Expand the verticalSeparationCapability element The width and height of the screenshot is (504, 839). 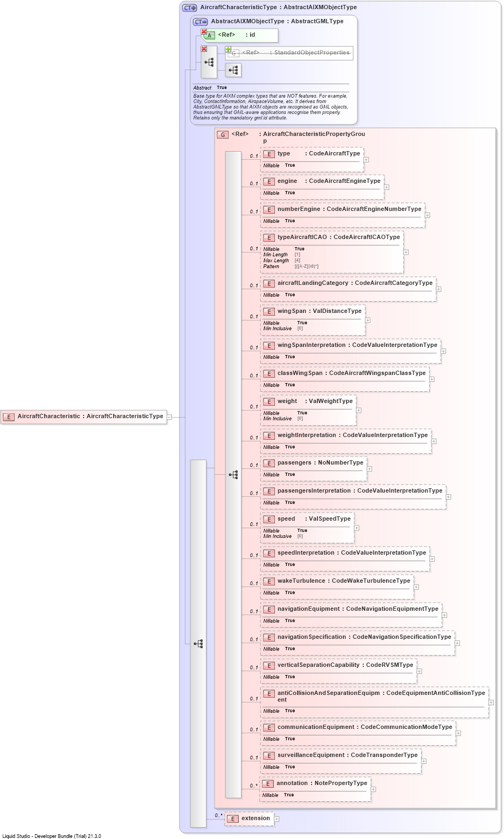[419, 671]
